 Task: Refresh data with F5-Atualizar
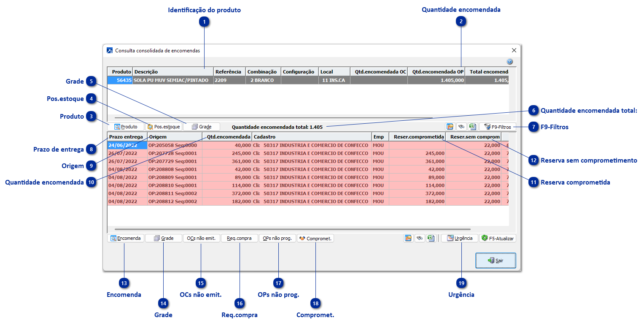(x=498, y=238)
